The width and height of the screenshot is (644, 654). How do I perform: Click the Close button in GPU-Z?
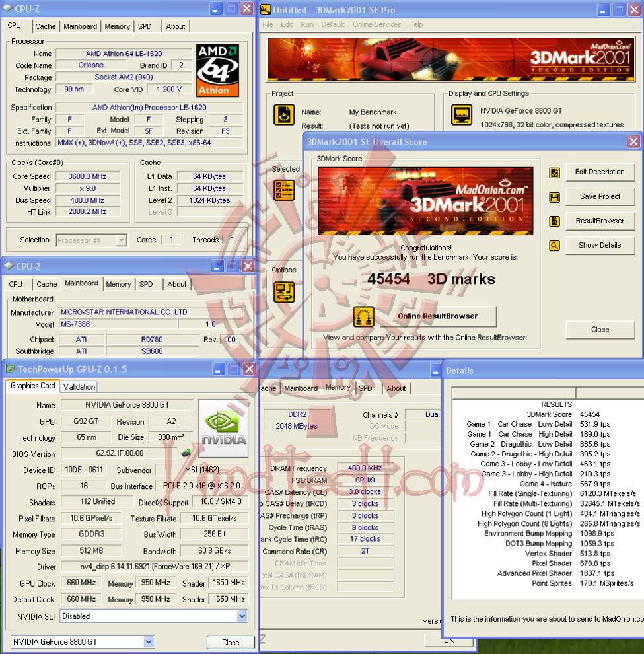[231, 642]
